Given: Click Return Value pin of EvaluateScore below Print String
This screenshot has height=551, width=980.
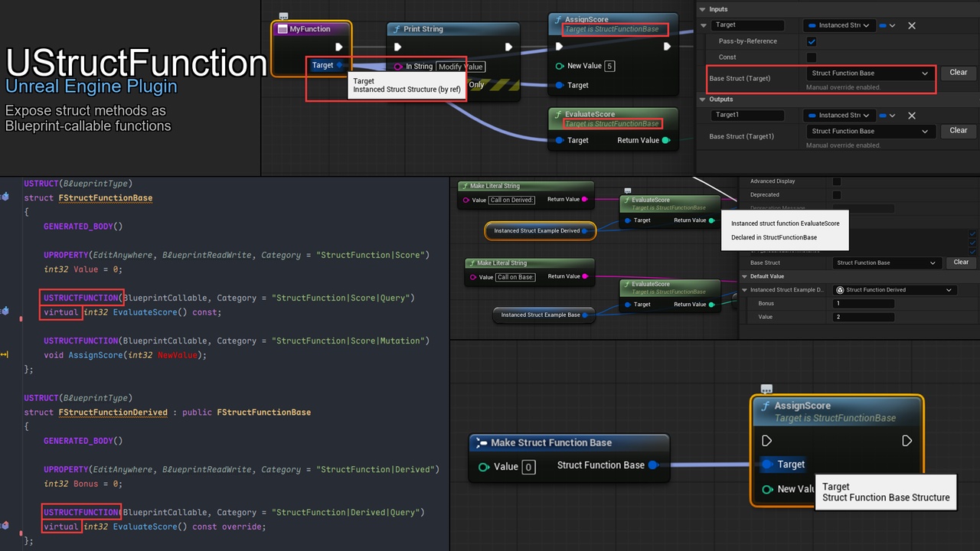Looking at the screenshot, I should click(665, 140).
